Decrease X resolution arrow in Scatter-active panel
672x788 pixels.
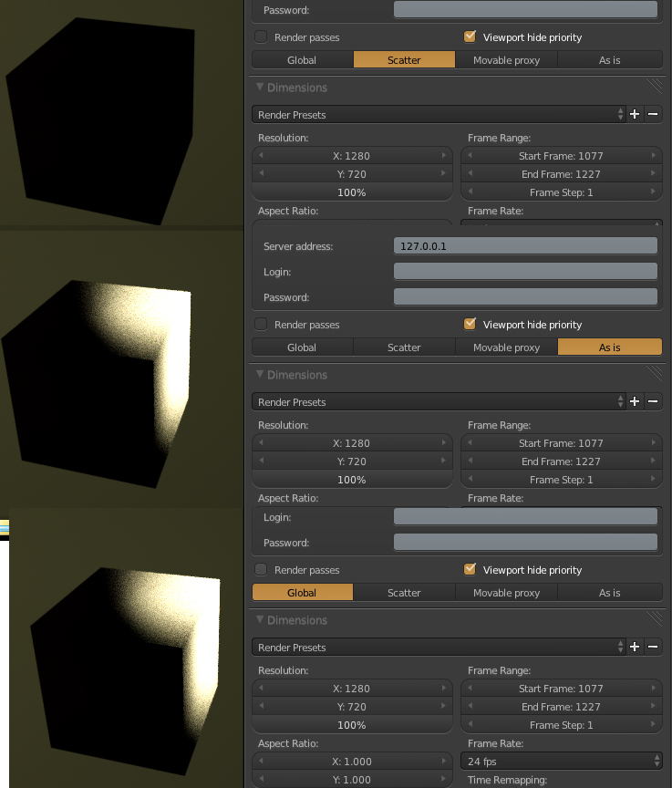click(261, 156)
